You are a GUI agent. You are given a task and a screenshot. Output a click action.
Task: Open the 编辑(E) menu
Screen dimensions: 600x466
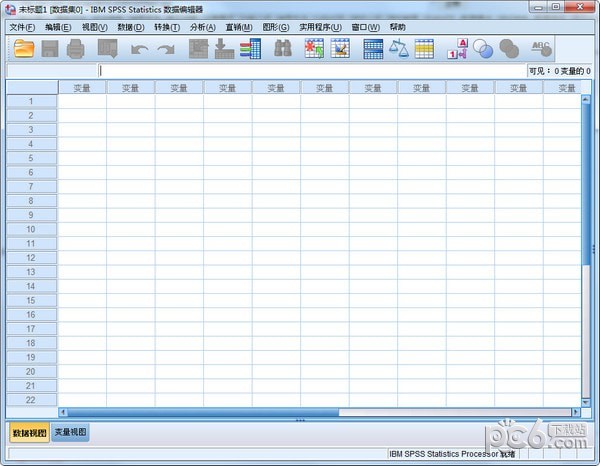[58, 27]
